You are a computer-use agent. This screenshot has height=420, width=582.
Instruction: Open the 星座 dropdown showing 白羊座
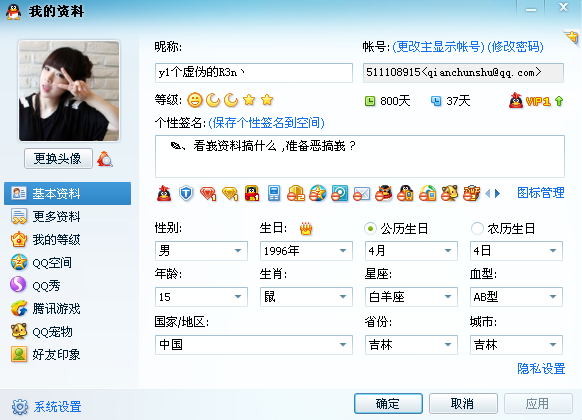(411, 297)
